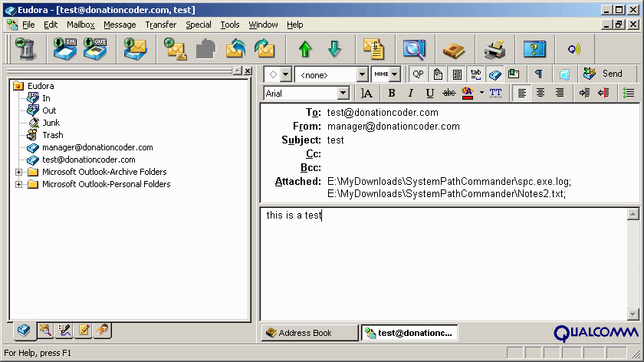This screenshot has width=644, height=362.
Task: Switch to the File Browser panel tab icon
Action: coord(45,330)
